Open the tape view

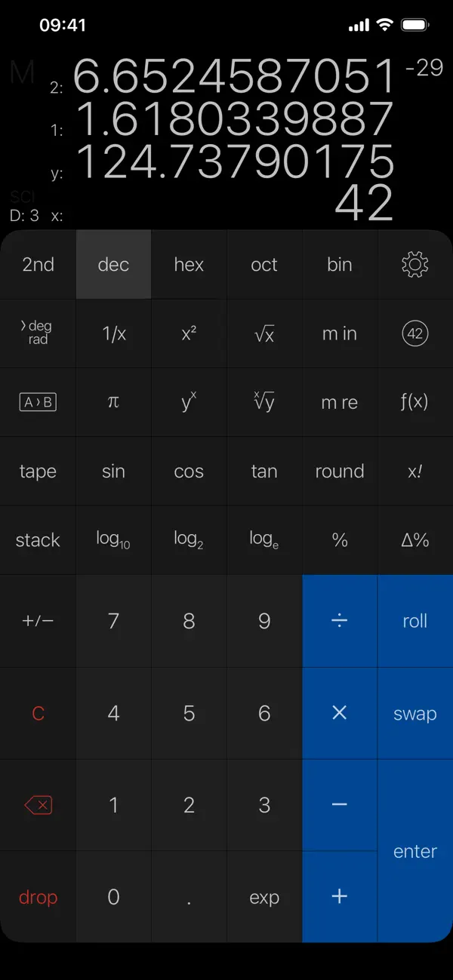pos(38,471)
